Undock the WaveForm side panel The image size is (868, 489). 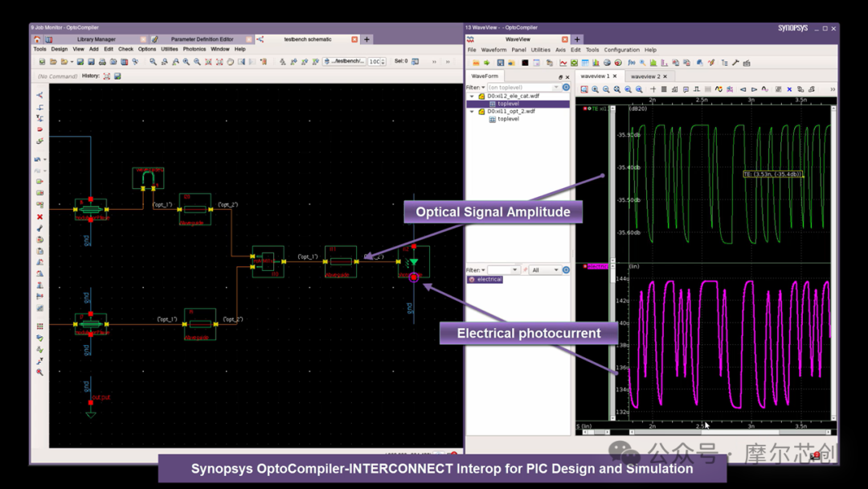pyautogui.click(x=560, y=77)
